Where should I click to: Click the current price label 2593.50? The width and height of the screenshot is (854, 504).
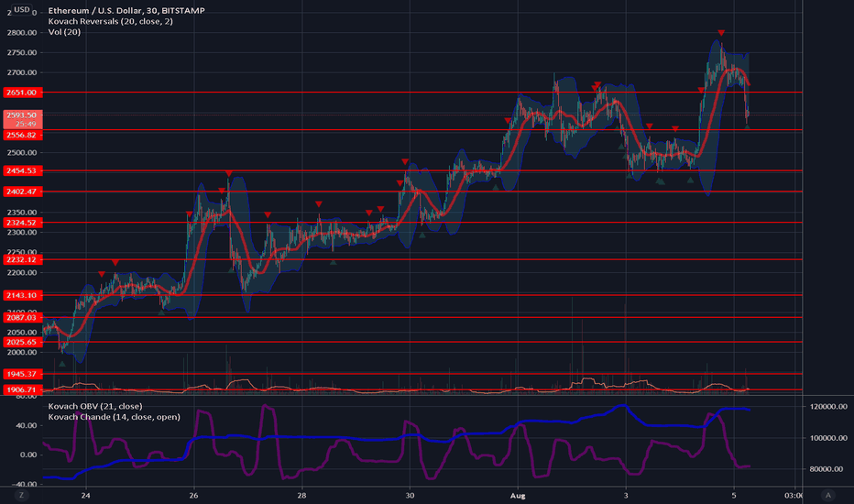(22, 115)
